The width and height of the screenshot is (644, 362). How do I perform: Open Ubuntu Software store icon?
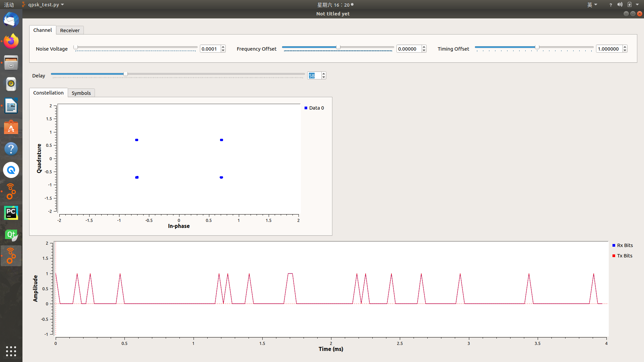point(11,127)
